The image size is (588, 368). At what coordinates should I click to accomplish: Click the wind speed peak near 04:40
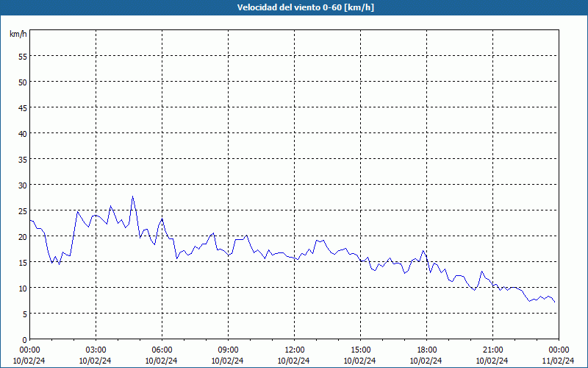point(132,196)
